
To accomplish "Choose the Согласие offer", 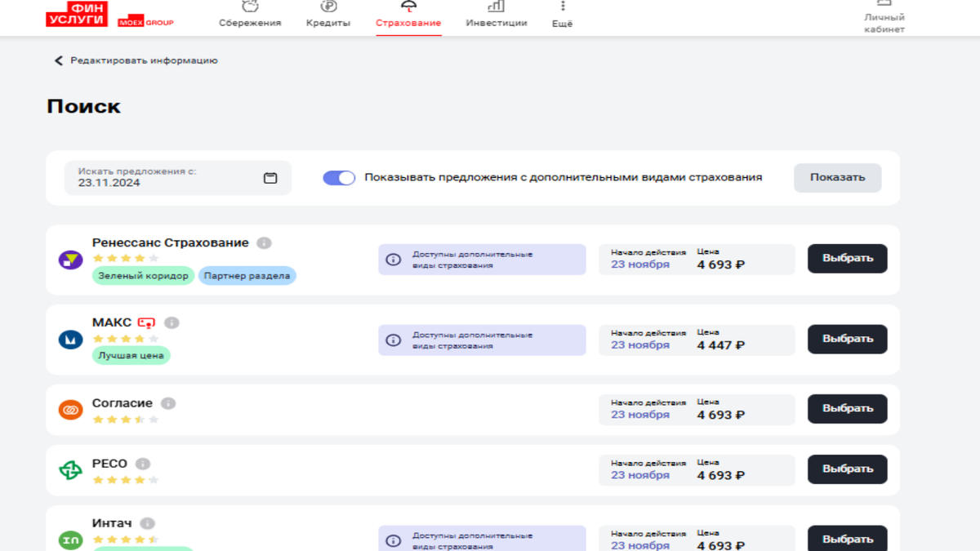I will point(848,408).
